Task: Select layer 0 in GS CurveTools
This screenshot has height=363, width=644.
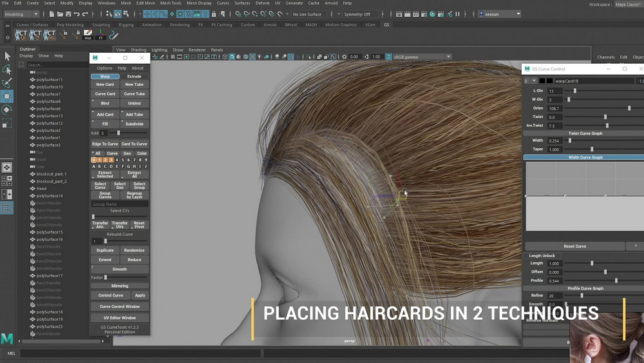Action: click(x=93, y=160)
